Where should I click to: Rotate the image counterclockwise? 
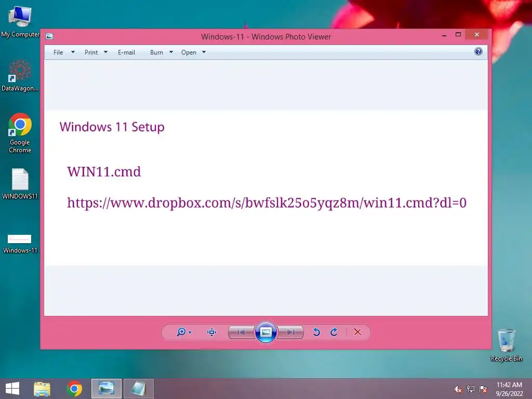[x=316, y=332]
